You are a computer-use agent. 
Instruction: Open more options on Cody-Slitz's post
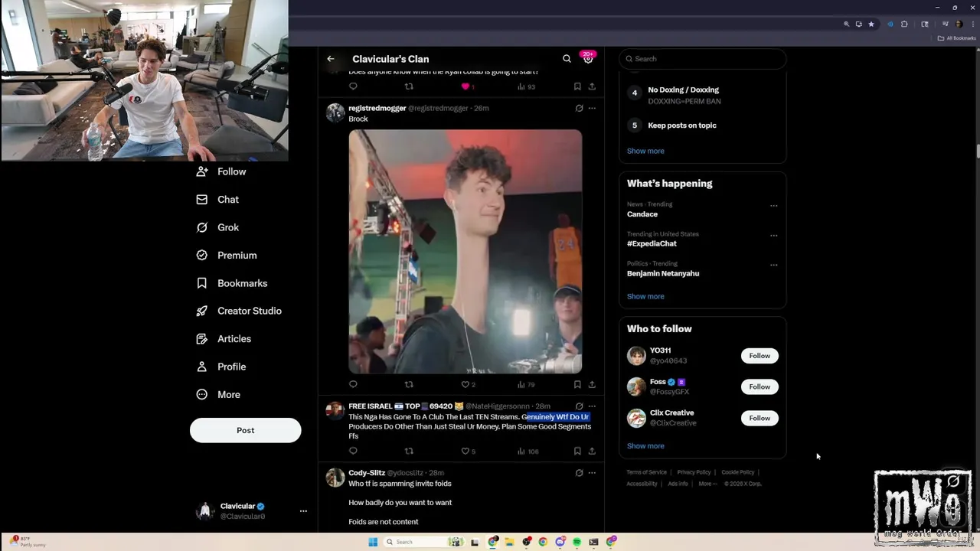592,473
